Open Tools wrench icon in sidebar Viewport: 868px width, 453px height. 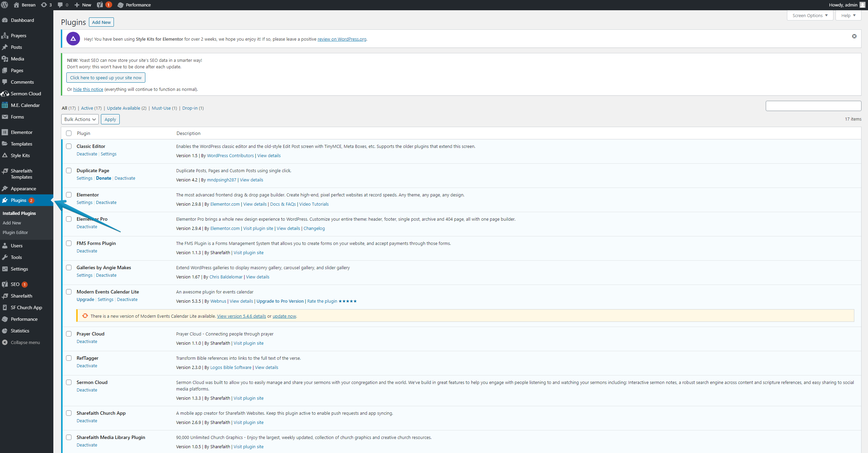coord(5,257)
